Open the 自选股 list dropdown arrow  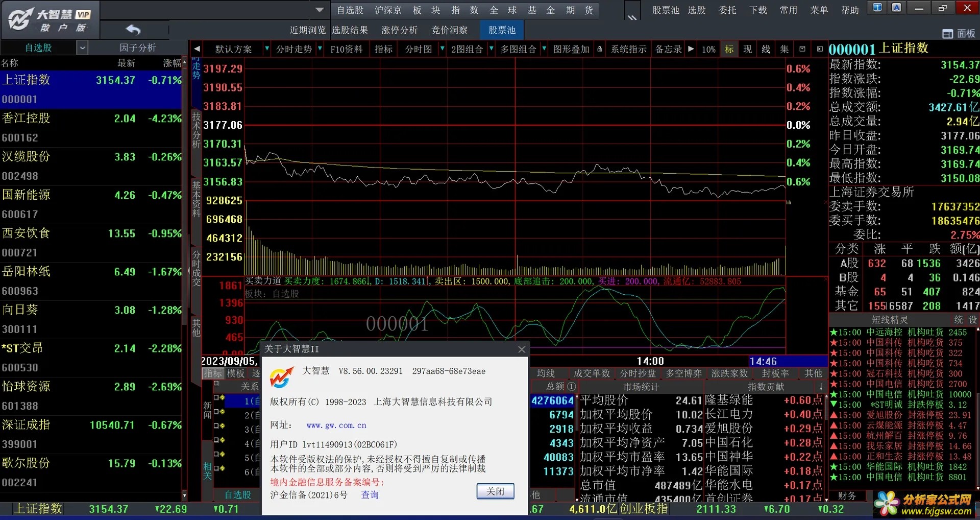tap(82, 48)
